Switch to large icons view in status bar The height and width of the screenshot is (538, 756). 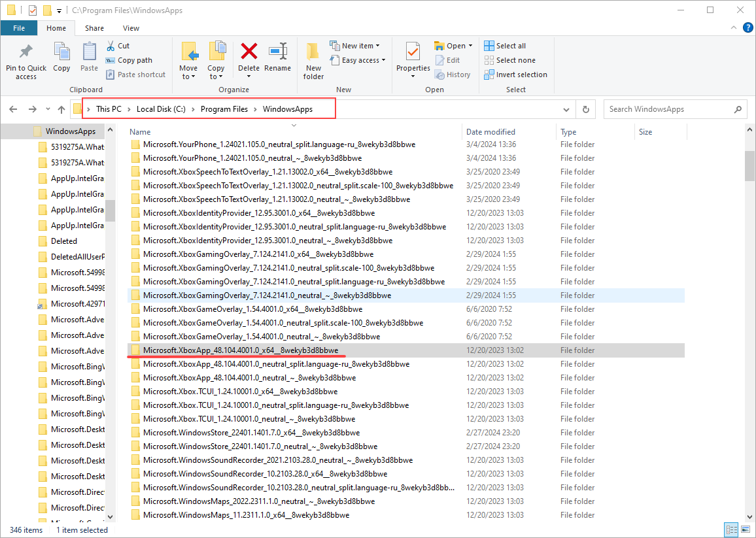coord(746,530)
